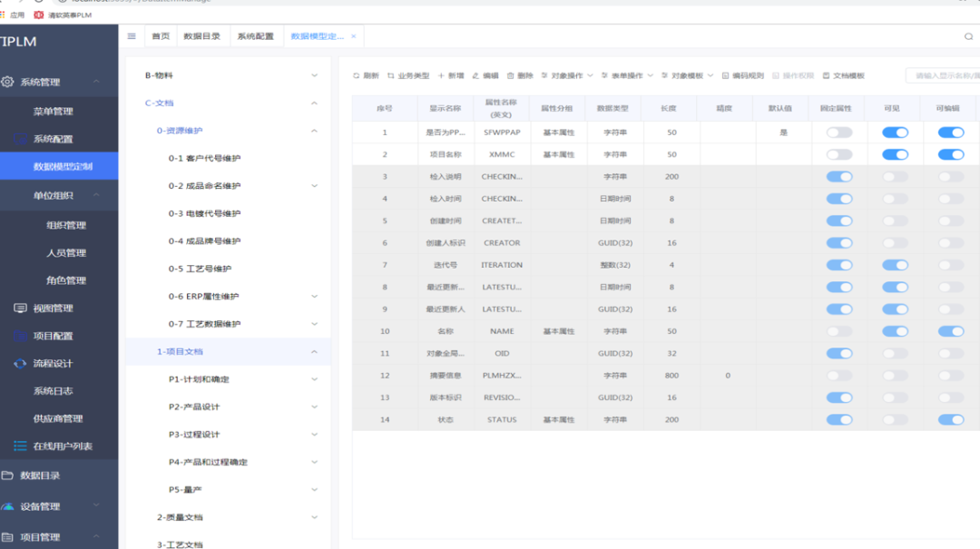The width and height of the screenshot is (980, 549).
Task: Toggle 固定属性 for the 检入说明 row
Action: coord(838,177)
